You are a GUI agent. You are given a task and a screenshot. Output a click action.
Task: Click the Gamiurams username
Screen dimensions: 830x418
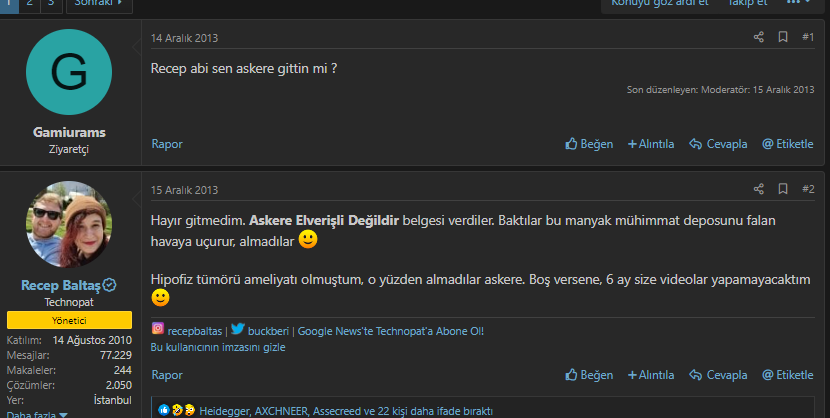point(69,132)
